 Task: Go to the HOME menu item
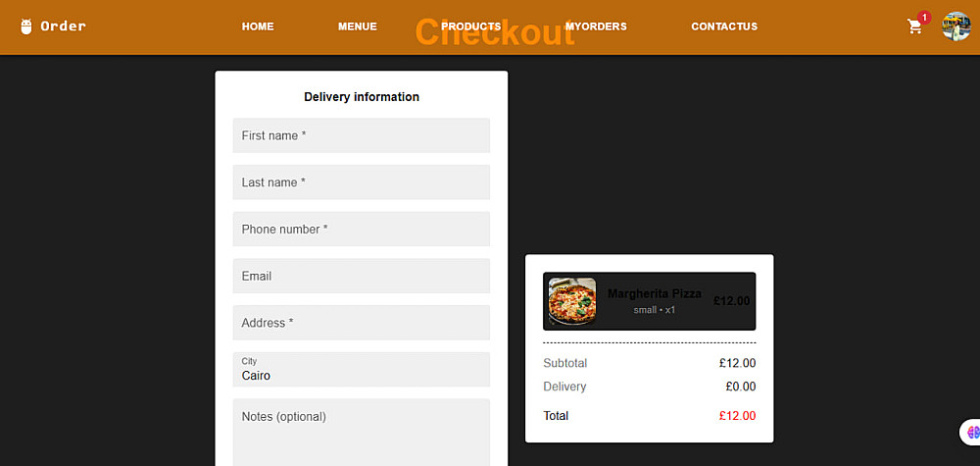coord(258,26)
